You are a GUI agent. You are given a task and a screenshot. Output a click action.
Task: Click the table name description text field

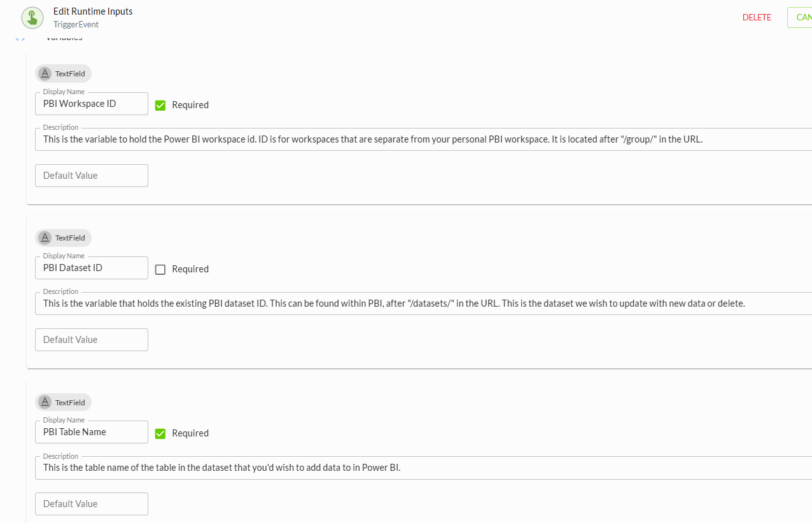point(423,468)
